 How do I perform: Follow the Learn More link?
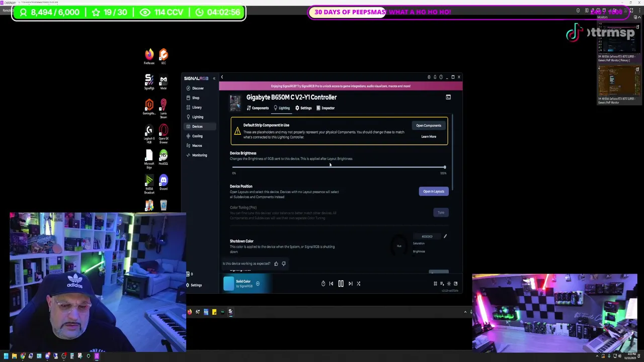point(429,137)
